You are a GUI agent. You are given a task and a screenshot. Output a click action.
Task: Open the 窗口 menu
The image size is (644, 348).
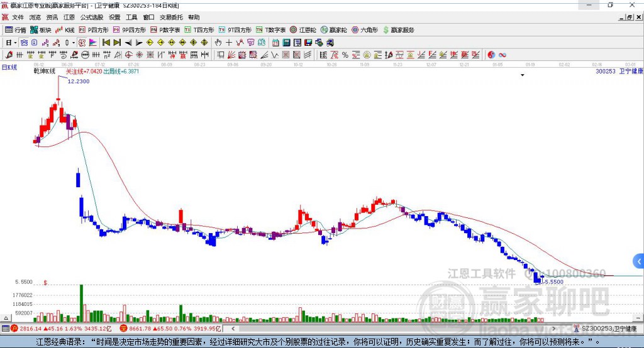(x=148, y=17)
